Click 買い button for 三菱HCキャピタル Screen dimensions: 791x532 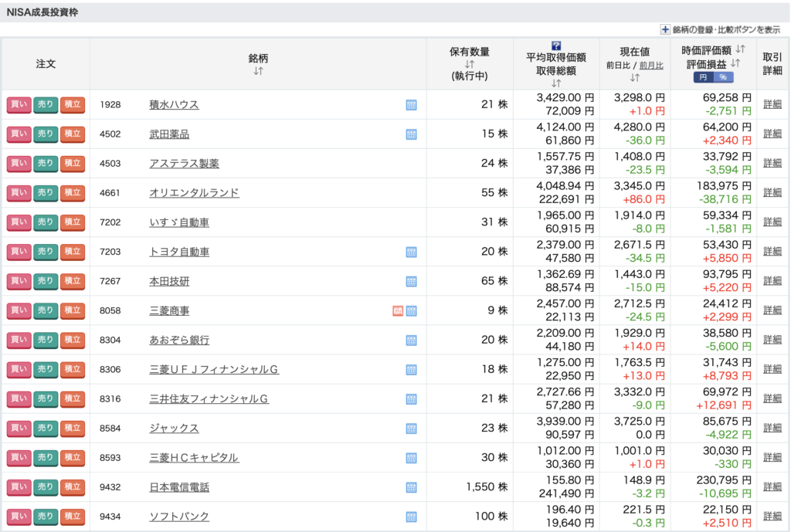pyautogui.click(x=19, y=457)
